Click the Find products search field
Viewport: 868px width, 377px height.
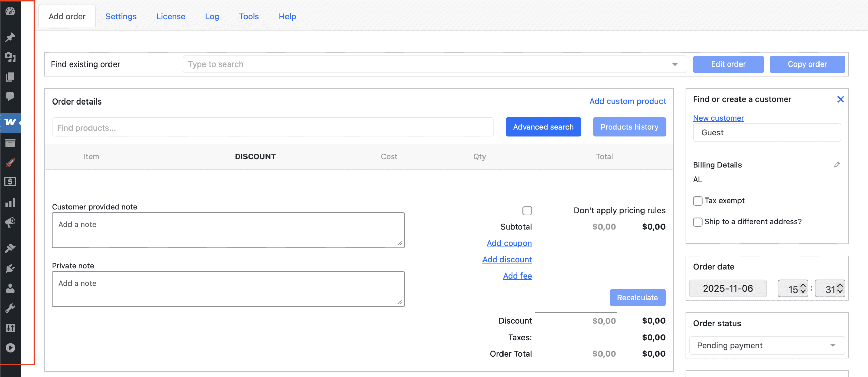[x=273, y=128]
